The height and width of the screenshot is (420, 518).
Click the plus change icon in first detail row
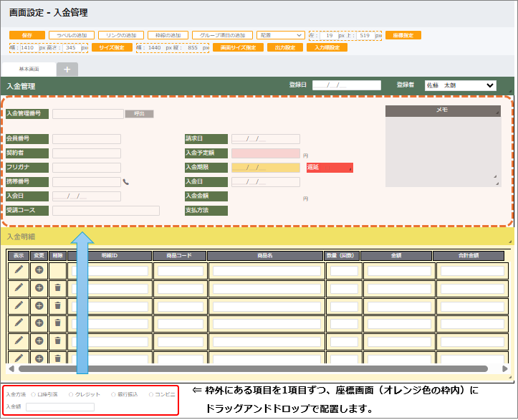click(39, 269)
